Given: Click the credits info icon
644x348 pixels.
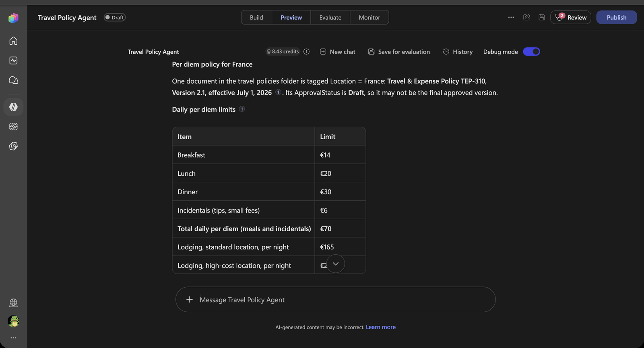Looking at the screenshot, I should pos(306,51).
